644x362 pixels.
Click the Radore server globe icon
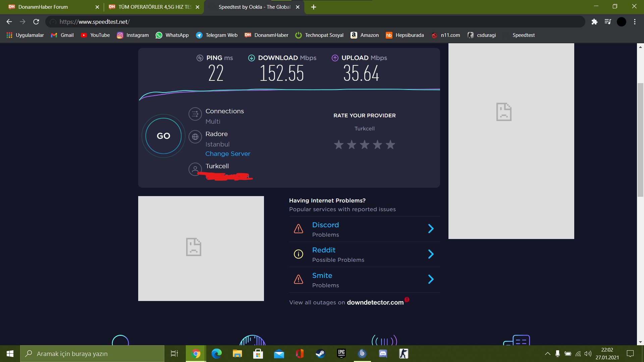point(195,137)
